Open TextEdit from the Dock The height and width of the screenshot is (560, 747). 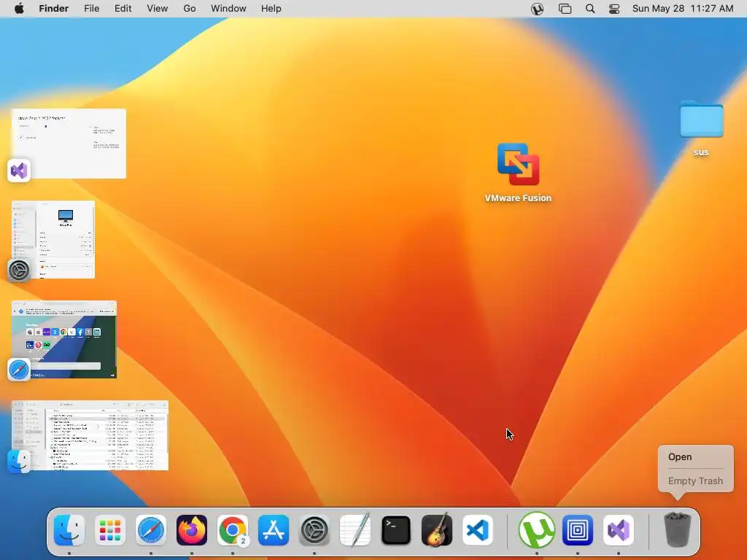coord(355,530)
